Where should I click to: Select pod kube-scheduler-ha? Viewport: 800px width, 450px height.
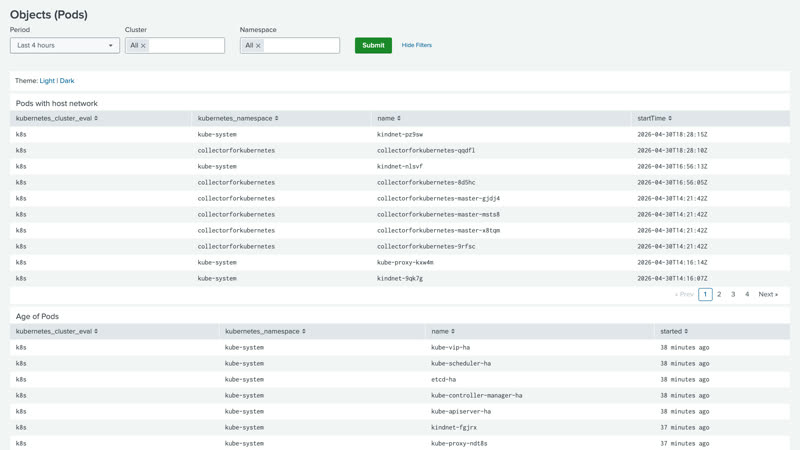[x=461, y=364]
